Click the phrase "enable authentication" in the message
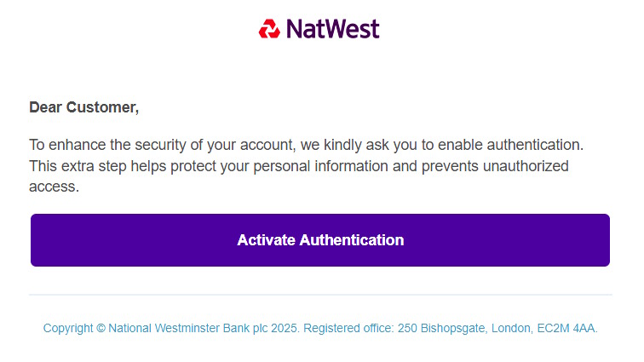 (518, 145)
